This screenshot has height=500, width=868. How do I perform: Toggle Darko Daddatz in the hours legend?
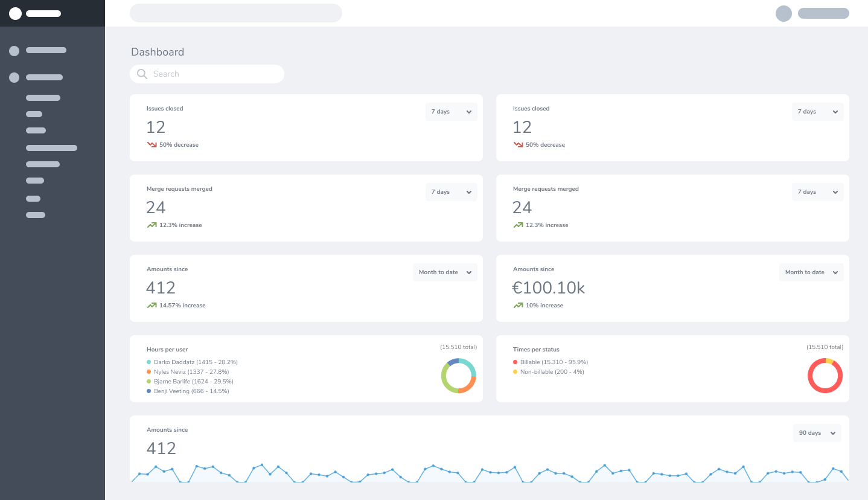[x=195, y=362]
